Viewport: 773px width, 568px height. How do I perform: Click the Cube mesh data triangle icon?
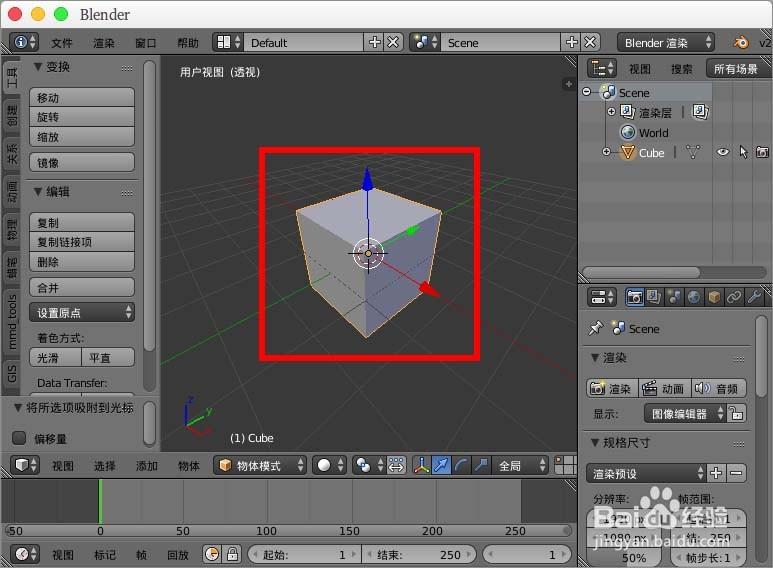pyautogui.click(x=693, y=152)
